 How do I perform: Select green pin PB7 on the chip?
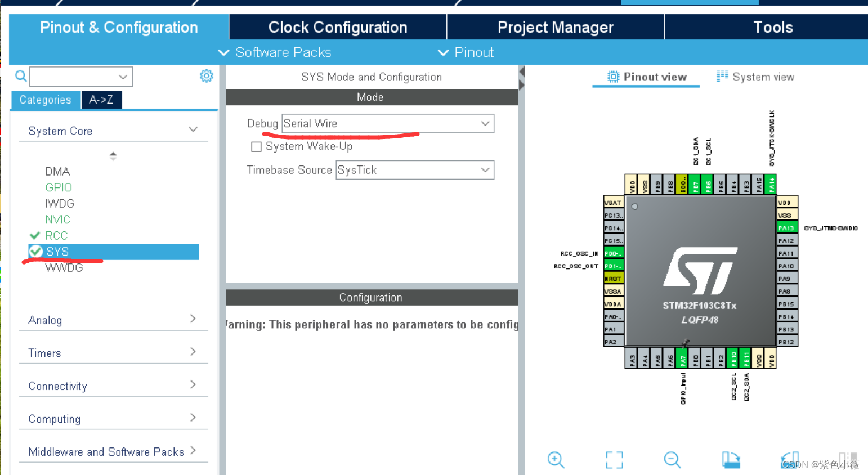click(x=696, y=184)
